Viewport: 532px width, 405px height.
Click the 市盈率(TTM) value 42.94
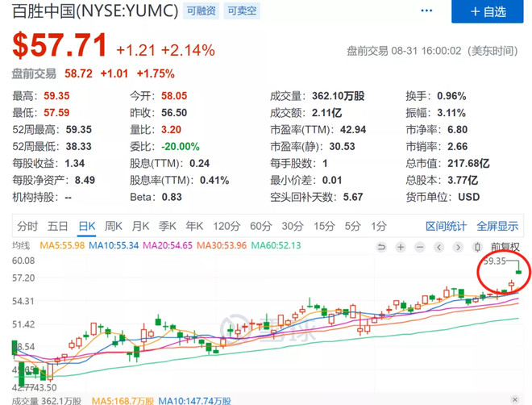tap(353, 130)
